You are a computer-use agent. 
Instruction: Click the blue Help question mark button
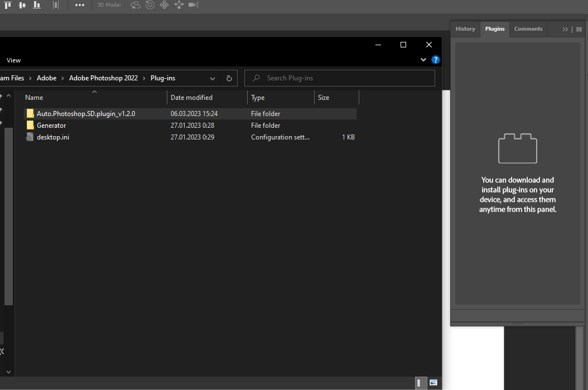coord(435,59)
